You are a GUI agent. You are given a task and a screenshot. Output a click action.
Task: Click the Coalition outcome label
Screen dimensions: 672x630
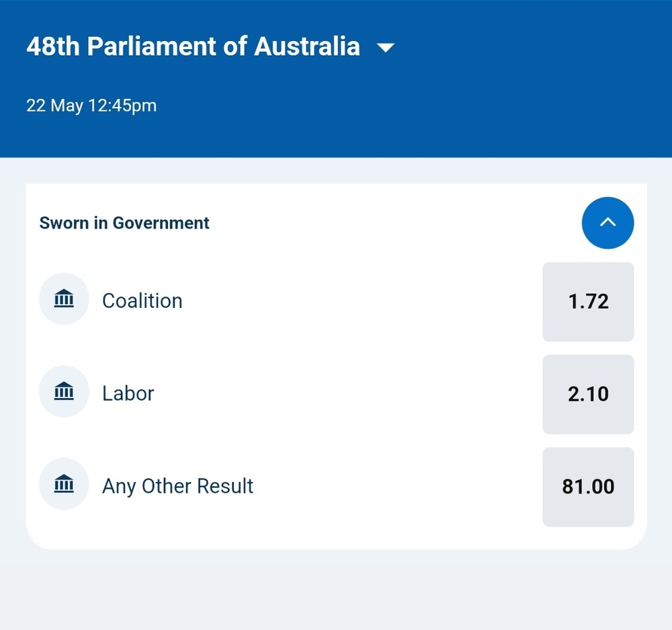pos(142,301)
